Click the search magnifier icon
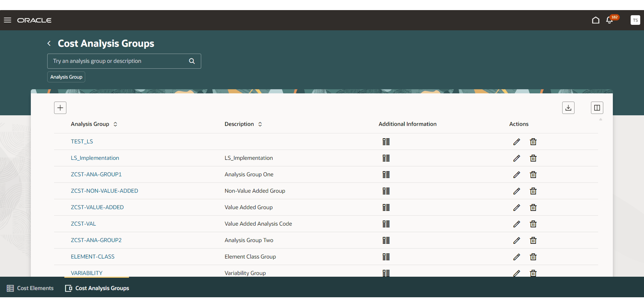Image resolution: width=644 pixels, height=306 pixels. (x=192, y=61)
